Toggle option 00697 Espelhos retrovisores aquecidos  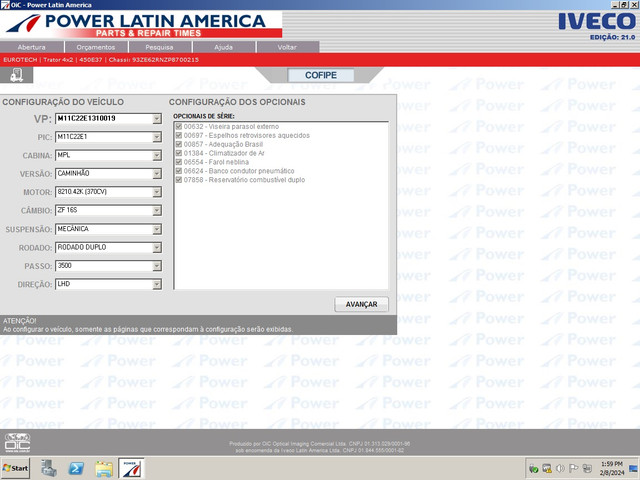tap(178, 135)
